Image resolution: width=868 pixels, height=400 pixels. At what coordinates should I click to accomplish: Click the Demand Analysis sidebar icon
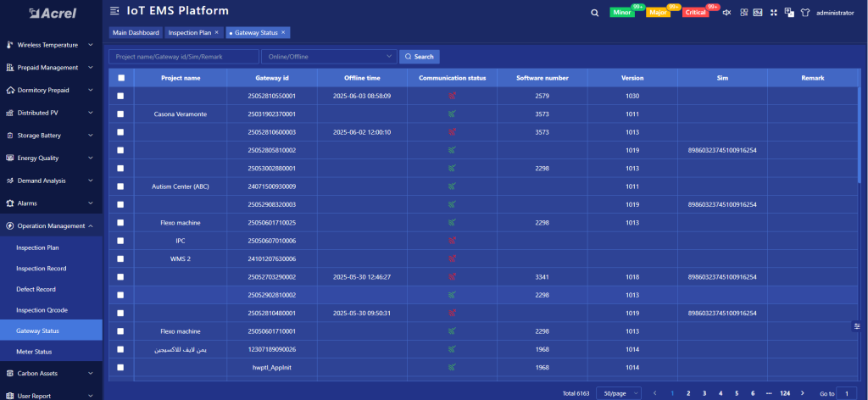pyautogui.click(x=9, y=181)
